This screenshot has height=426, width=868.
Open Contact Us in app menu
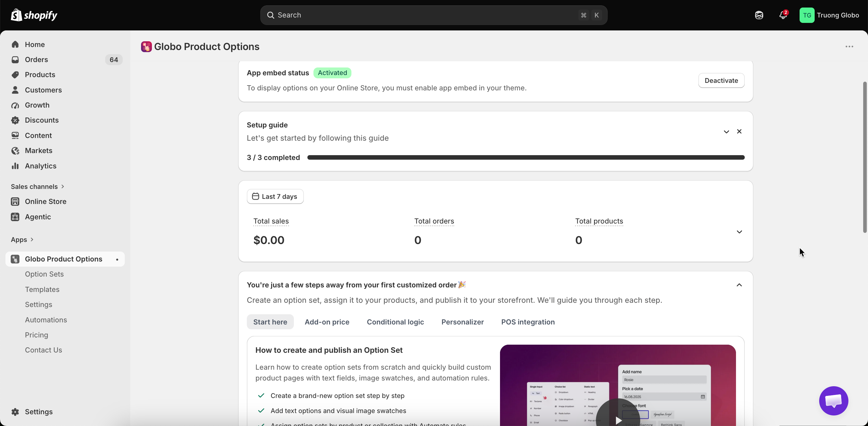tap(43, 350)
